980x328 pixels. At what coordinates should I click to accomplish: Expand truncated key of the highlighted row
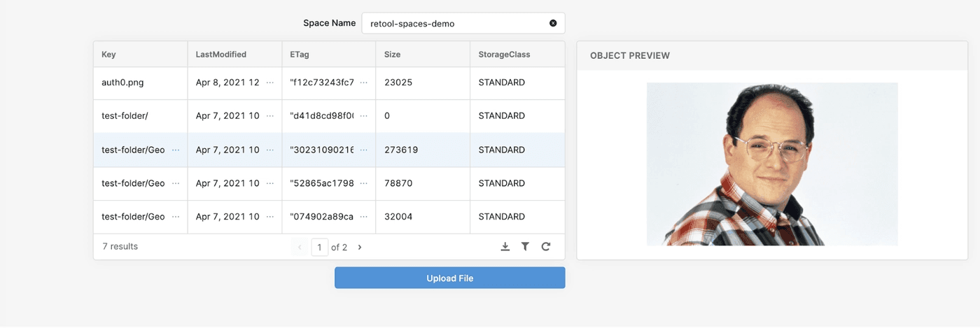coord(176,150)
